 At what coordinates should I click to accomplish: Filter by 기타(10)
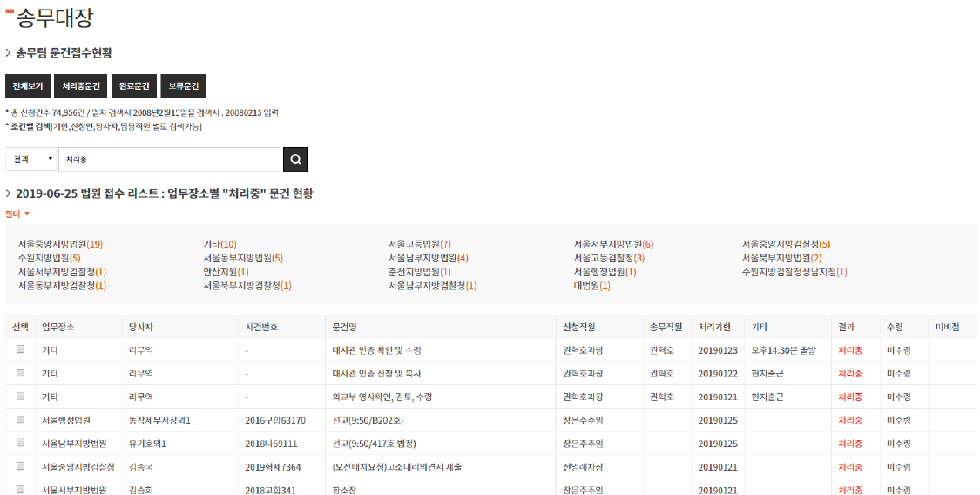point(220,244)
